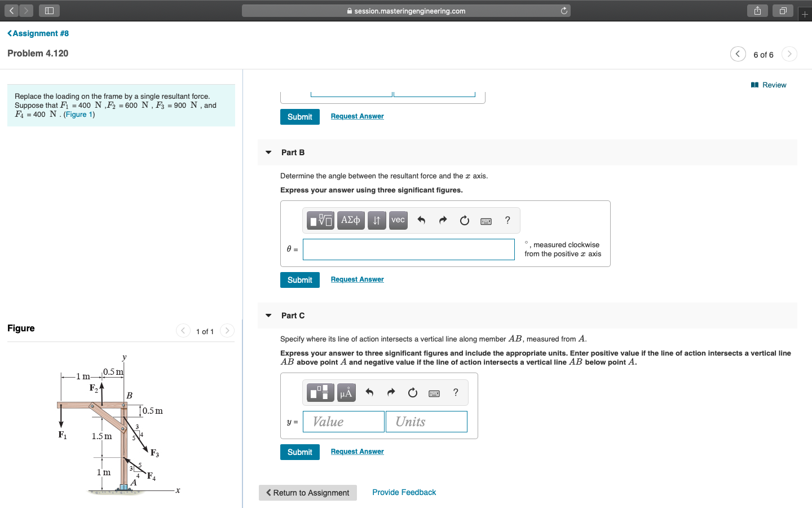The width and height of the screenshot is (812, 508).
Task: Collapse the Part C section
Action: (x=268, y=315)
